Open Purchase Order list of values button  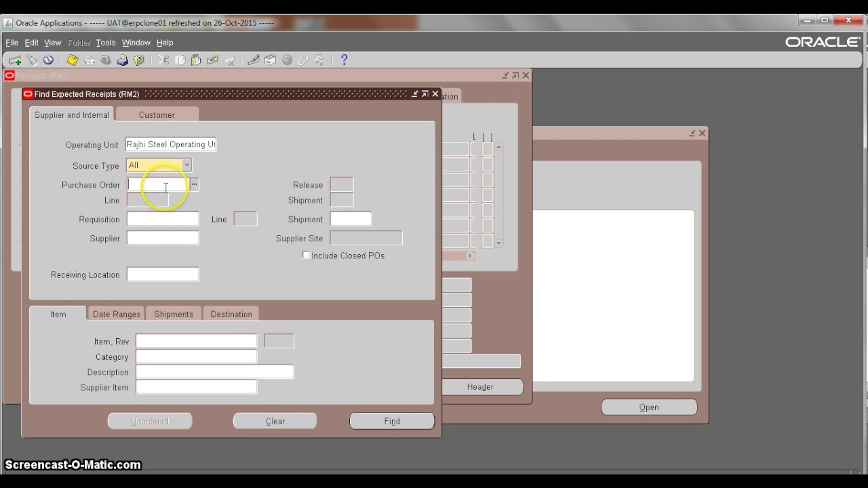(194, 184)
